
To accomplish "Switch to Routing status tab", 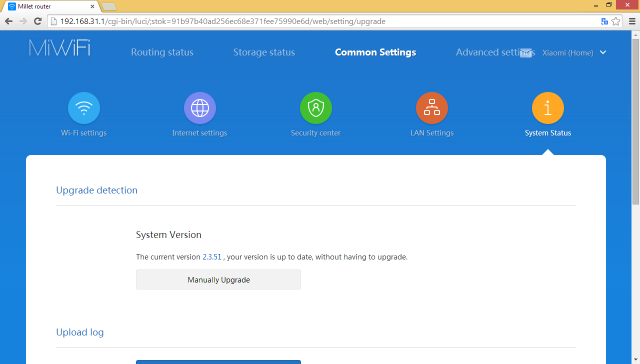I will (162, 52).
